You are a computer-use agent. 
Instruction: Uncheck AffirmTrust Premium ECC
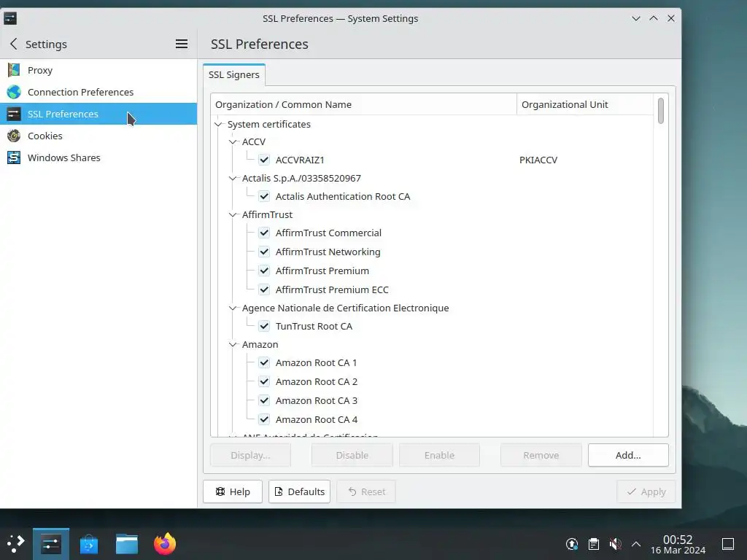[x=264, y=290]
